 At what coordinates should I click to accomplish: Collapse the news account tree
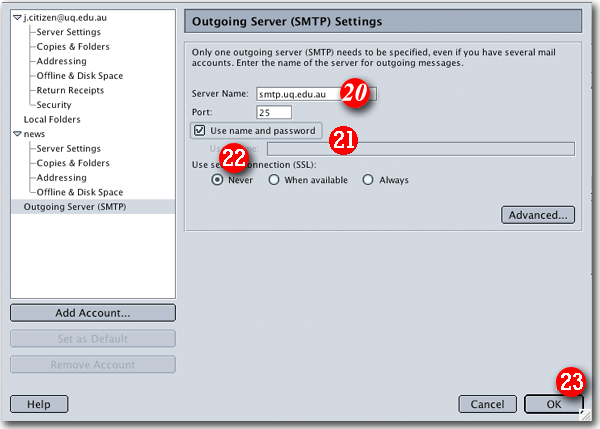pos(17,133)
